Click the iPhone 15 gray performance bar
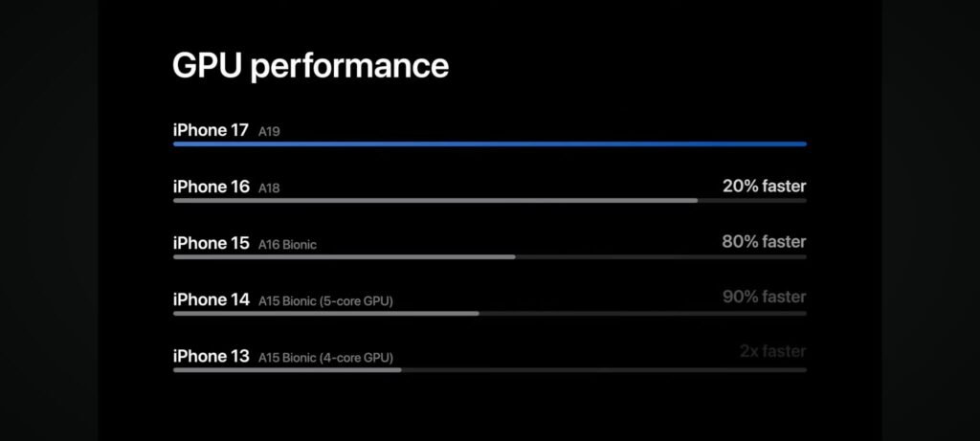Viewport: 980px width, 441px height. (x=345, y=256)
